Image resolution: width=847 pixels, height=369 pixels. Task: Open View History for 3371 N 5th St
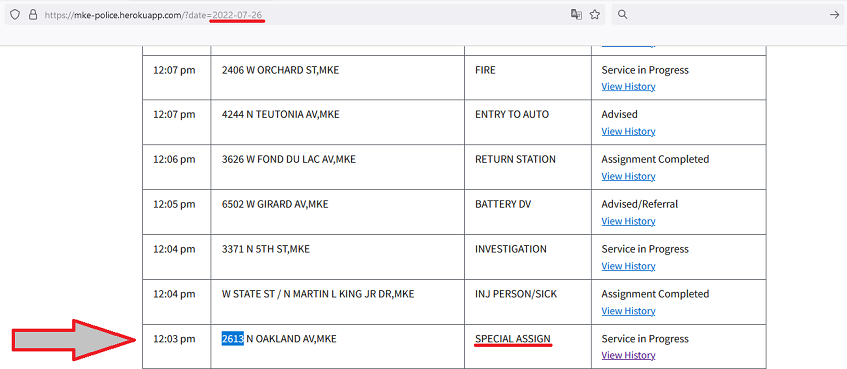628,266
